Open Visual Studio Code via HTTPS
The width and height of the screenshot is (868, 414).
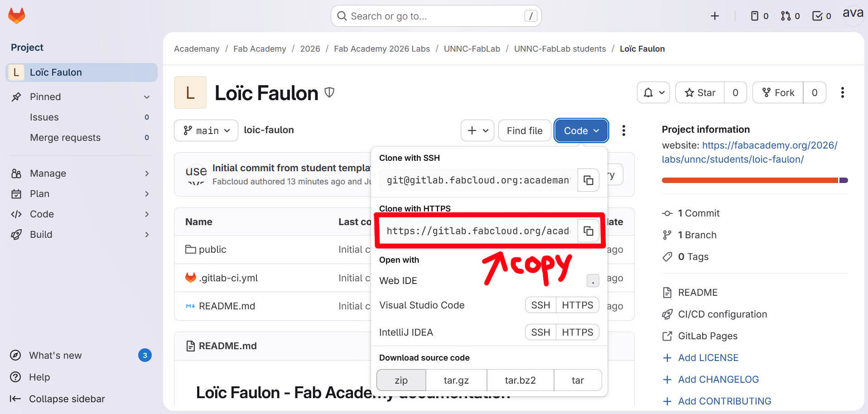(x=577, y=305)
